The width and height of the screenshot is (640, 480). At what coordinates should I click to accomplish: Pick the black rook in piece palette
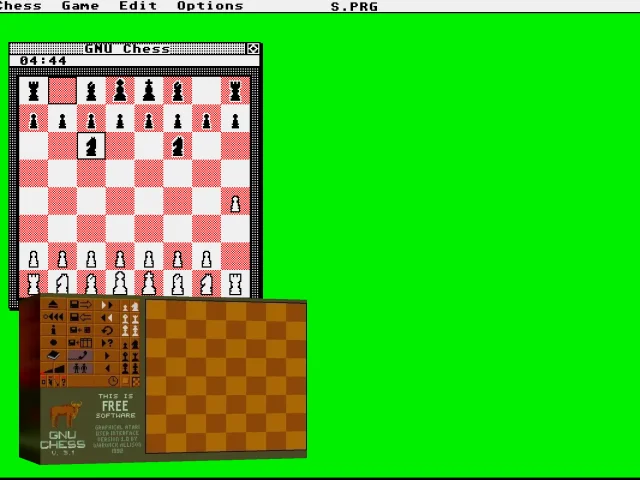pyautogui.click(x=135, y=357)
